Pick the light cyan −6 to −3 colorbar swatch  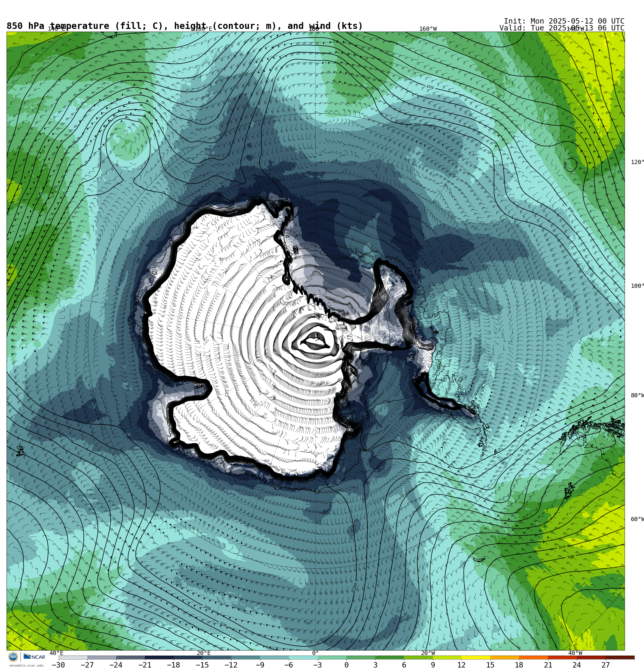303,657
